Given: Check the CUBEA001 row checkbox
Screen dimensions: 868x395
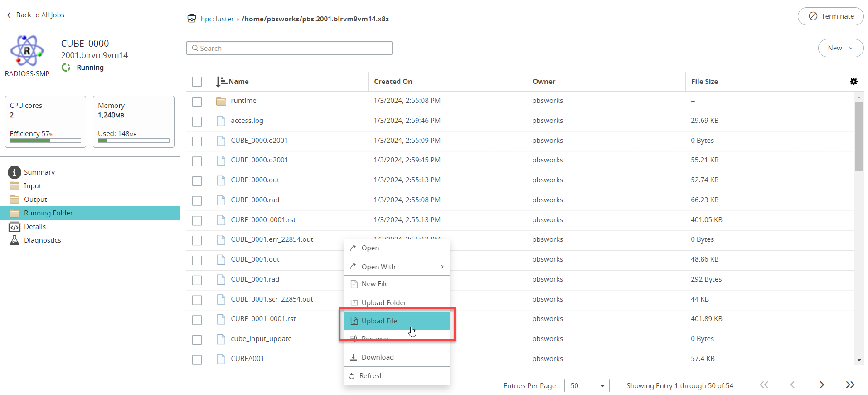Looking at the screenshot, I should point(197,360).
